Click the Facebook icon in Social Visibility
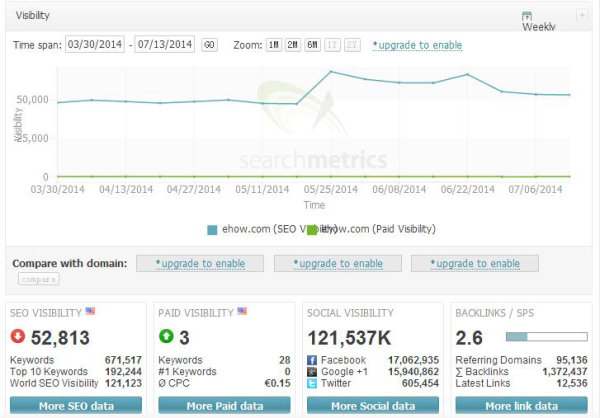 pos(313,360)
